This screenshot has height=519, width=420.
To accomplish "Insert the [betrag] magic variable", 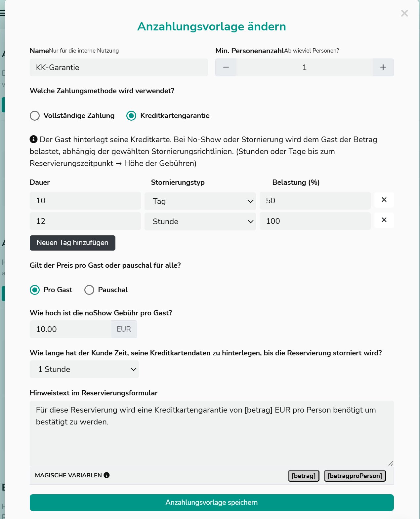I will [x=304, y=476].
